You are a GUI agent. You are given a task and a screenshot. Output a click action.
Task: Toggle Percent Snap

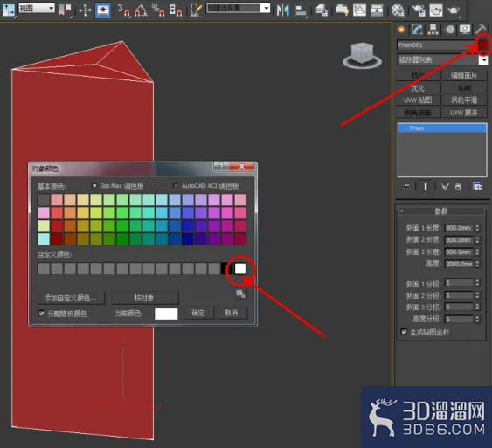click(158, 10)
